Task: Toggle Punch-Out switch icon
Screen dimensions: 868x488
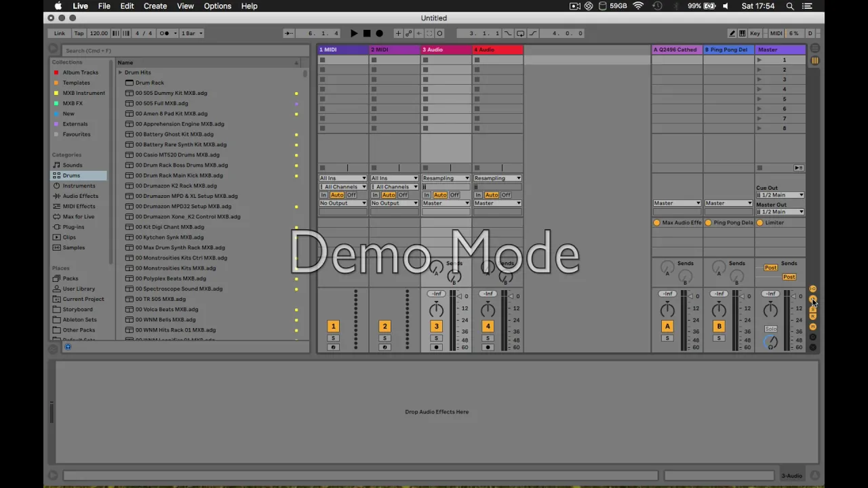Action: click(x=533, y=33)
